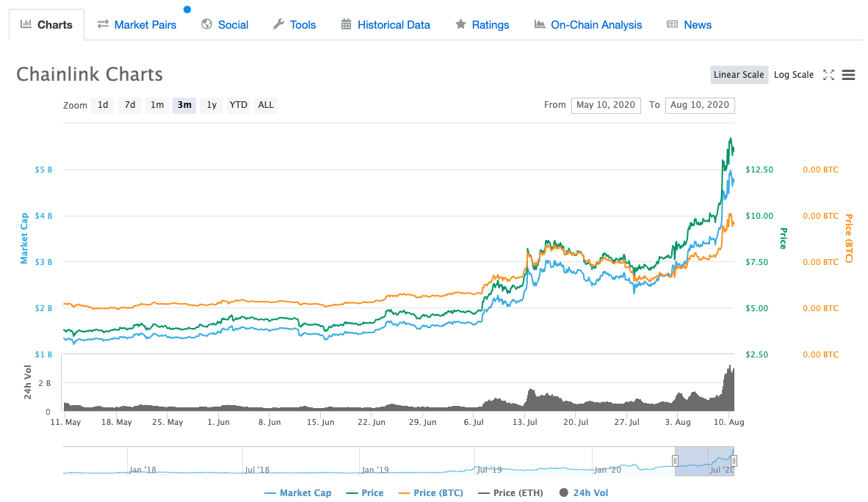Set zoom range to 7d
Viewport: 868px width, 502px height.
click(130, 105)
